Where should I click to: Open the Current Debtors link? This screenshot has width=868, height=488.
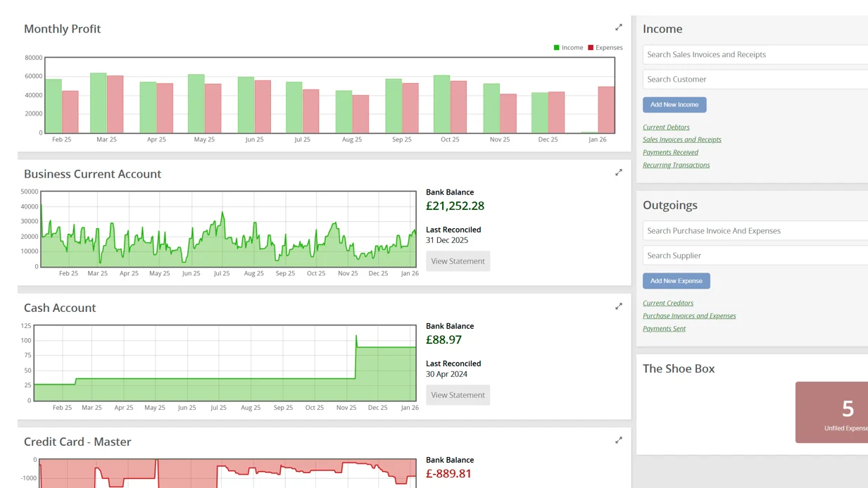pos(666,127)
